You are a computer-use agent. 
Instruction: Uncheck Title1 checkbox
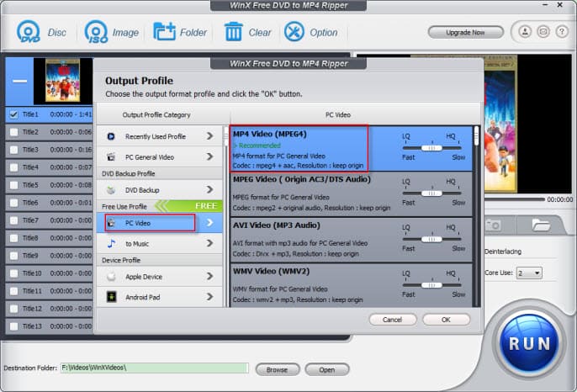tap(13, 114)
